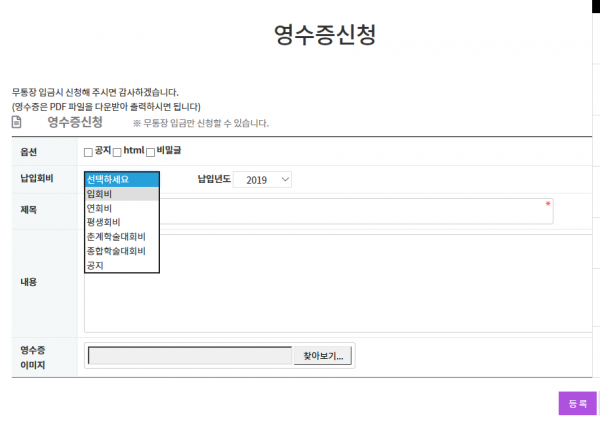This screenshot has height=425, width=600.
Task: Enable the html checkbox
Action: [117, 152]
